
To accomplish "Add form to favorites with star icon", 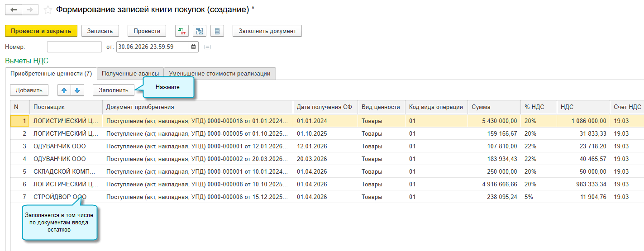I will tap(48, 9).
